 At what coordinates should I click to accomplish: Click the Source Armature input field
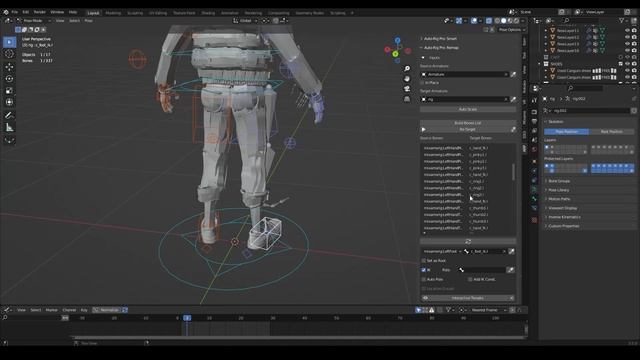coord(464,74)
